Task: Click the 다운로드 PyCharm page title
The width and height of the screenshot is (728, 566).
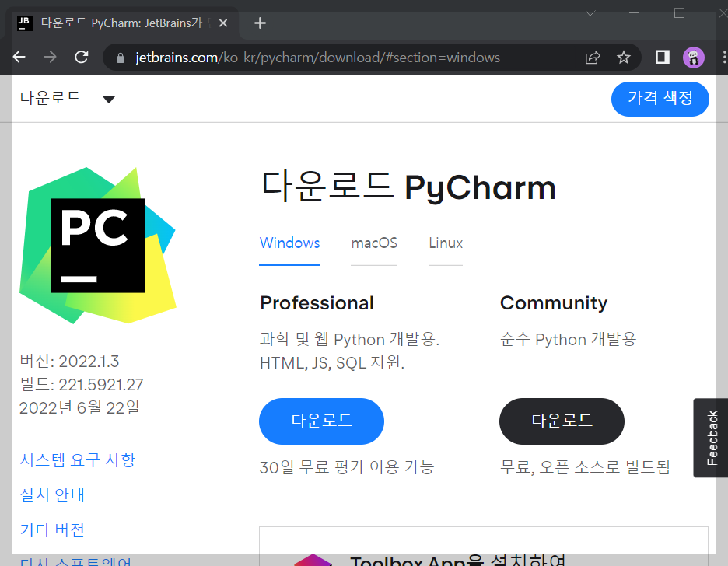Action: tap(408, 187)
